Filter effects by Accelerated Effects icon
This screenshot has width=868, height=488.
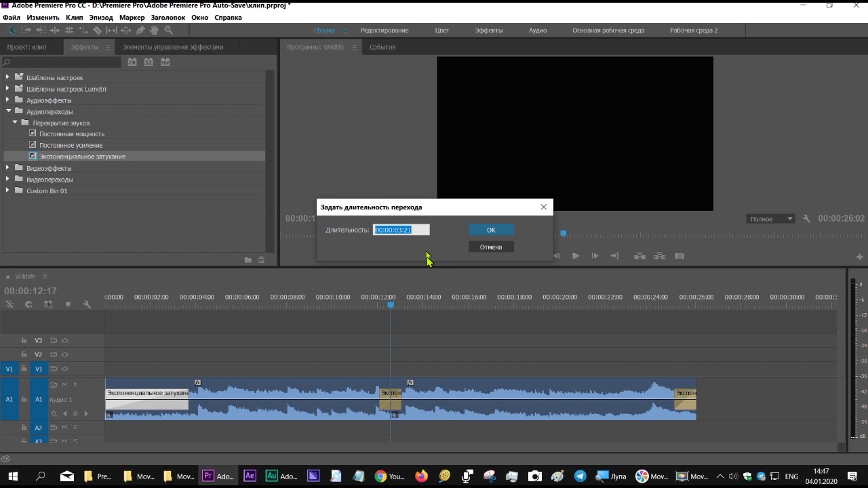pyautogui.click(x=132, y=62)
